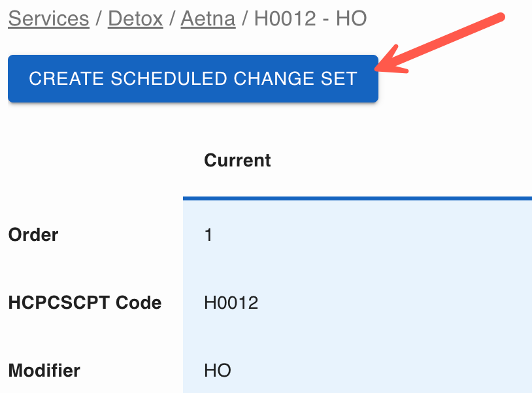Image resolution: width=532 pixels, height=393 pixels.
Task: Click the H0012 code value cell
Action: click(231, 302)
